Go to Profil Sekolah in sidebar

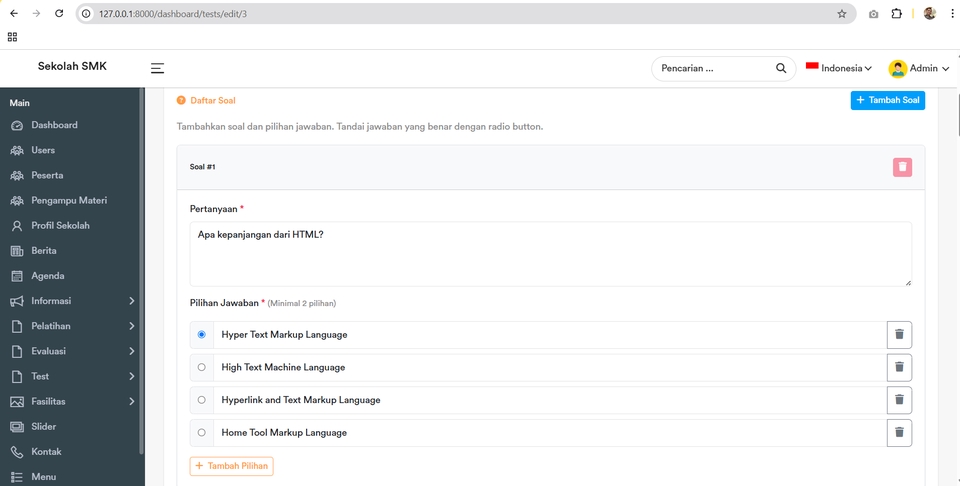tap(60, 225)
